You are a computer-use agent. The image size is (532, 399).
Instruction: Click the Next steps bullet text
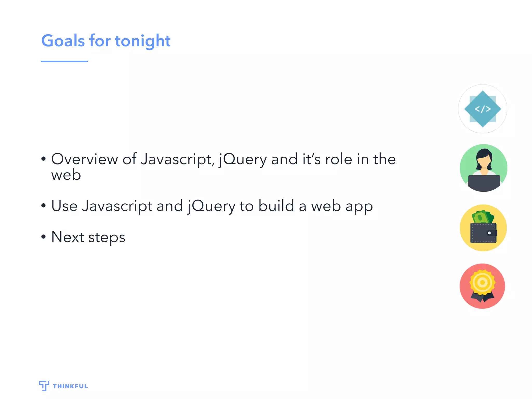88,237
